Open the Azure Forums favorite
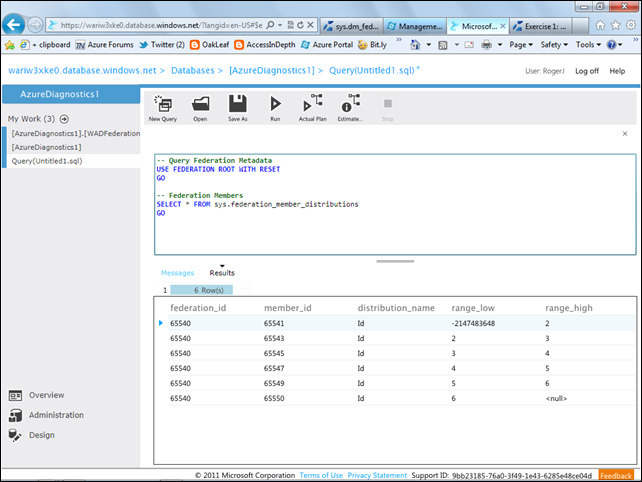Image resolution: width=642 pixels, height=482 pixels. 105,45
